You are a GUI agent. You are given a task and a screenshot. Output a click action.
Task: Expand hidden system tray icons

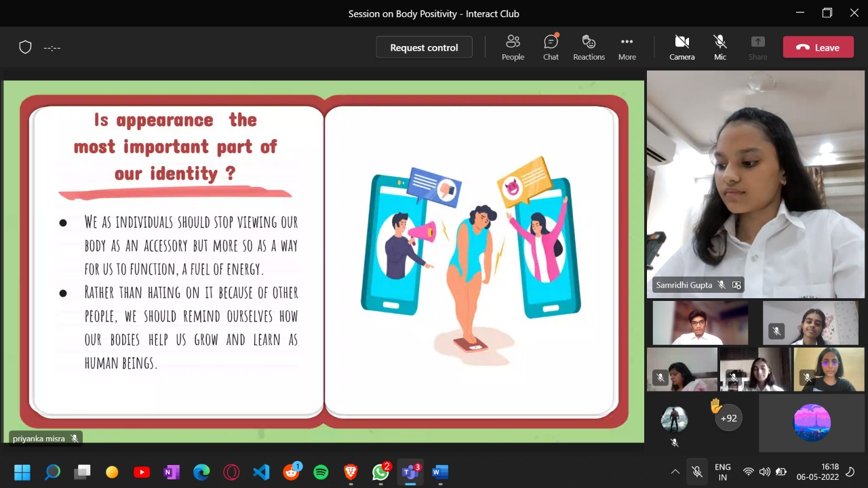pos(675,471)
